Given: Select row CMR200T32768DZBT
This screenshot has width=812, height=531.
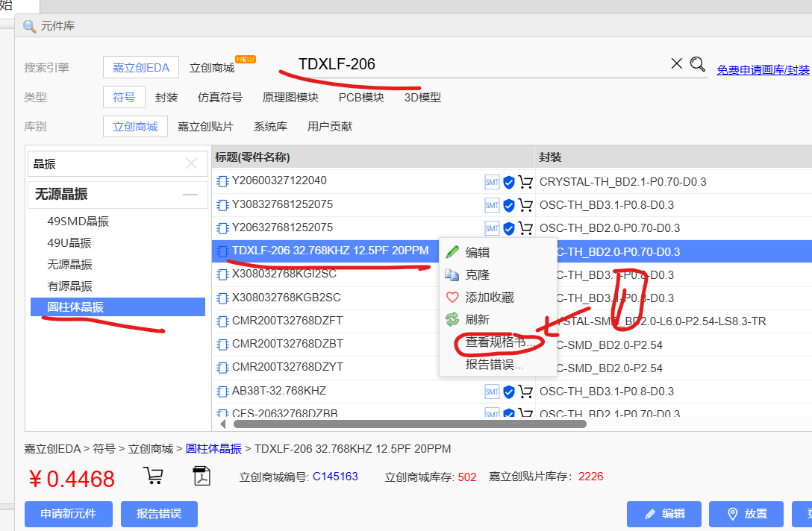Looking at the screenshot, I should [287, 344].
